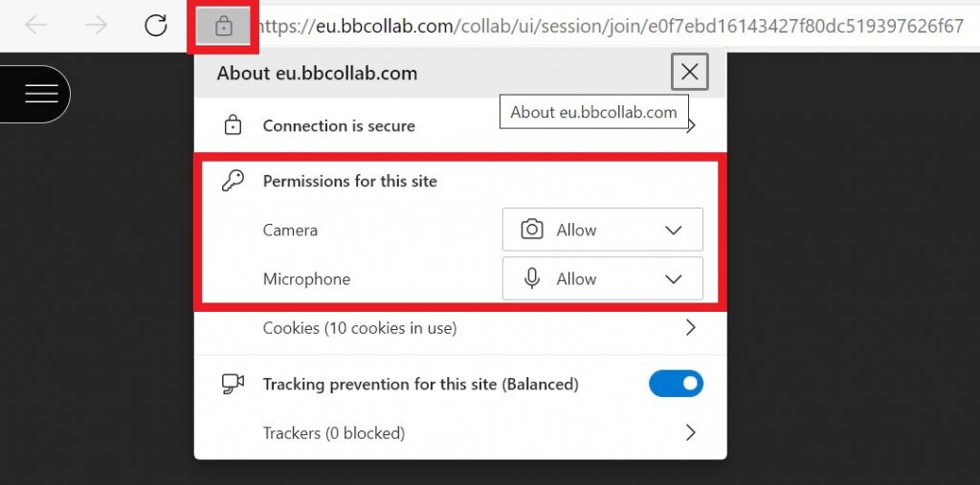Click the key icon for permissions
Image resolution: width=980 pixels, height=485 pixels.
coord(233,181)
